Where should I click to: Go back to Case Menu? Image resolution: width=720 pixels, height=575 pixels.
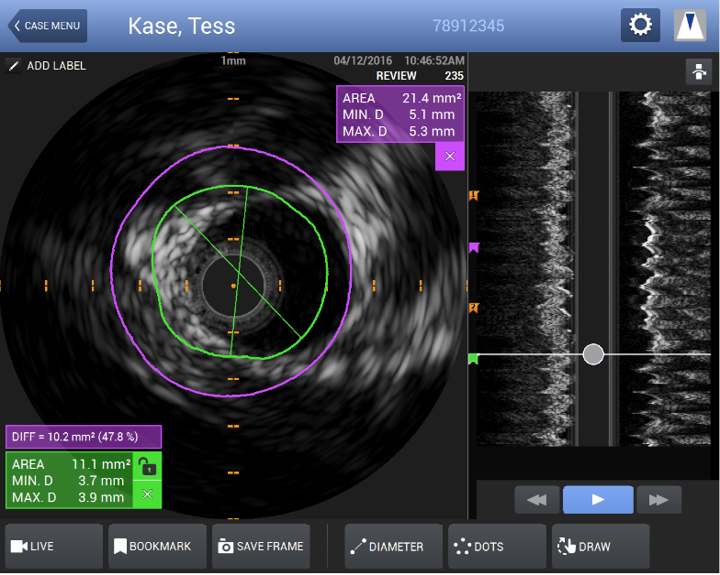click(47, 26)
